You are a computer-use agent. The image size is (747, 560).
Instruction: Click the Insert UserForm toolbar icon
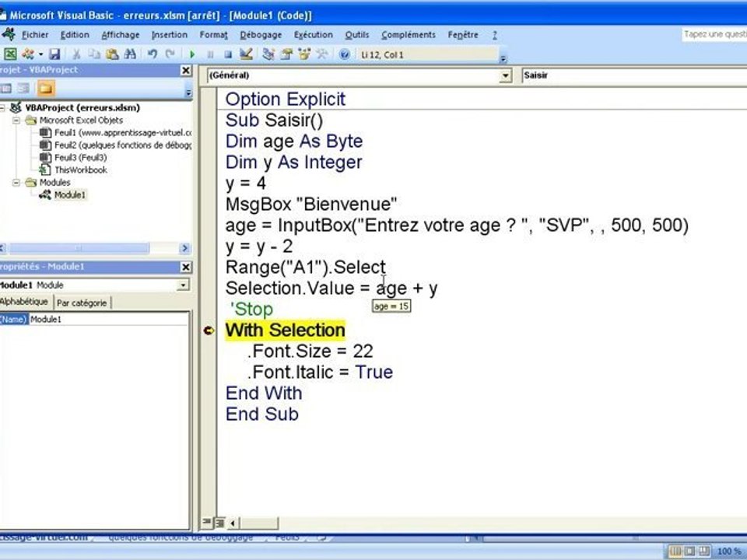tap(28, 54)
